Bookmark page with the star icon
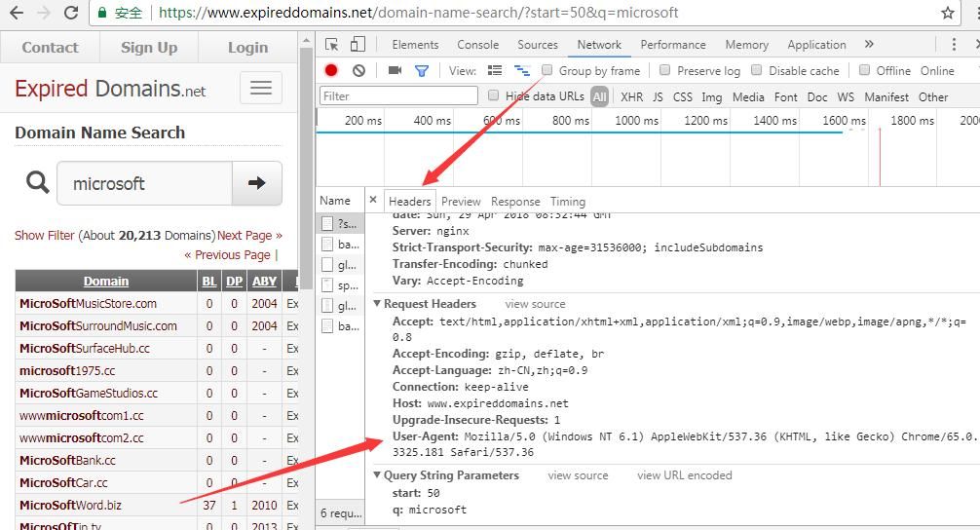 coord(948,13)
